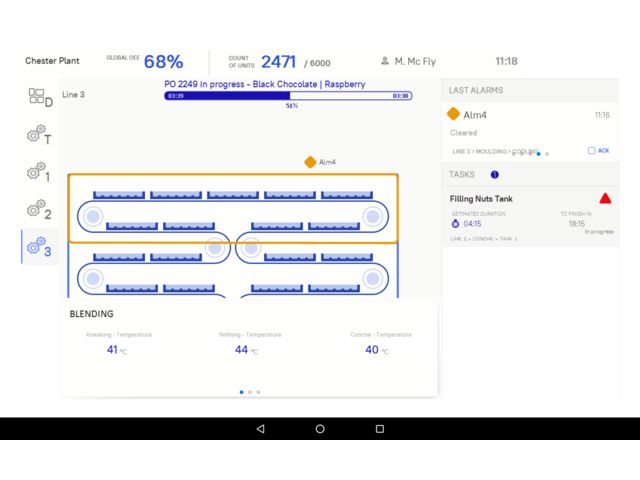Go to third page dot of Blending panel
The height and width of the screenshot is (480, 640).
click(x=258, y=392)
